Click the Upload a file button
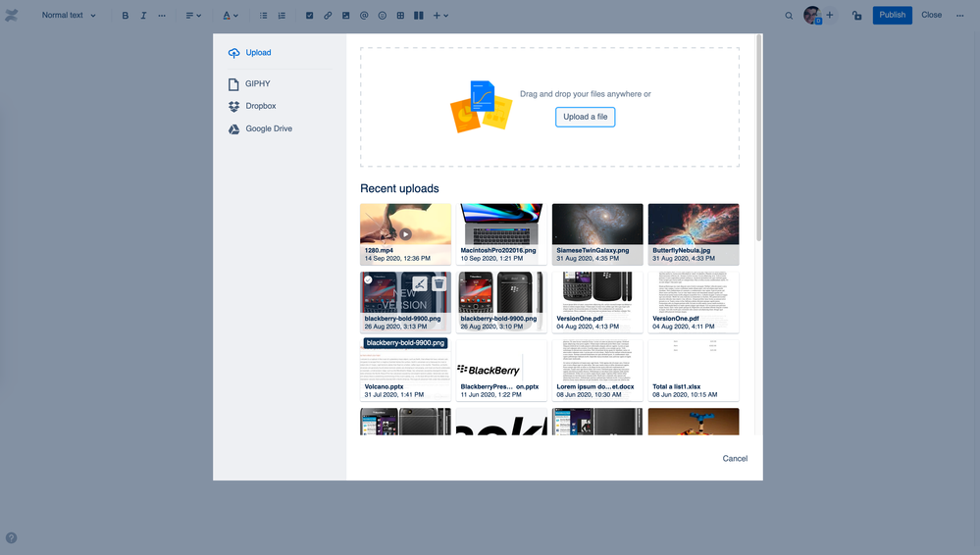The width and height of the screenshot is (980, 555). [585, 117]
